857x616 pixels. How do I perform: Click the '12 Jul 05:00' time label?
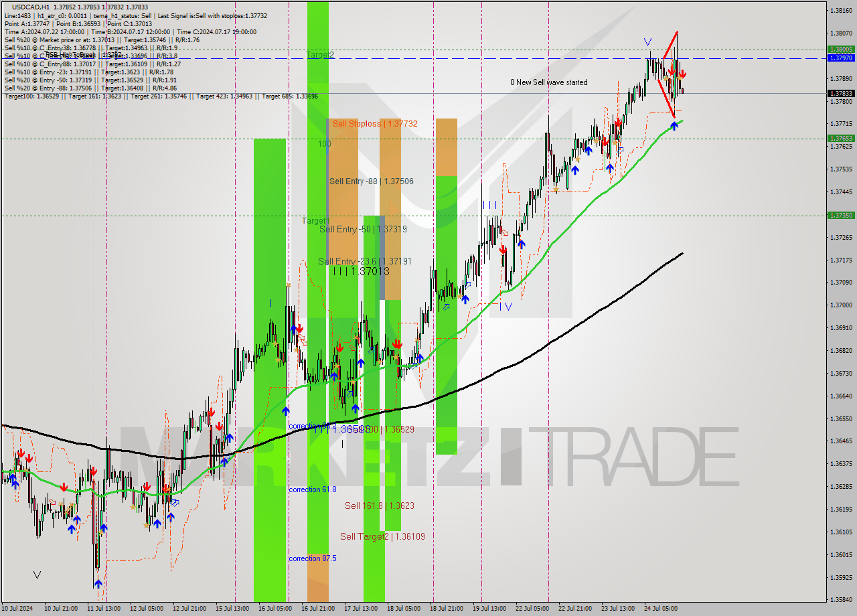[x=147, y=609]
